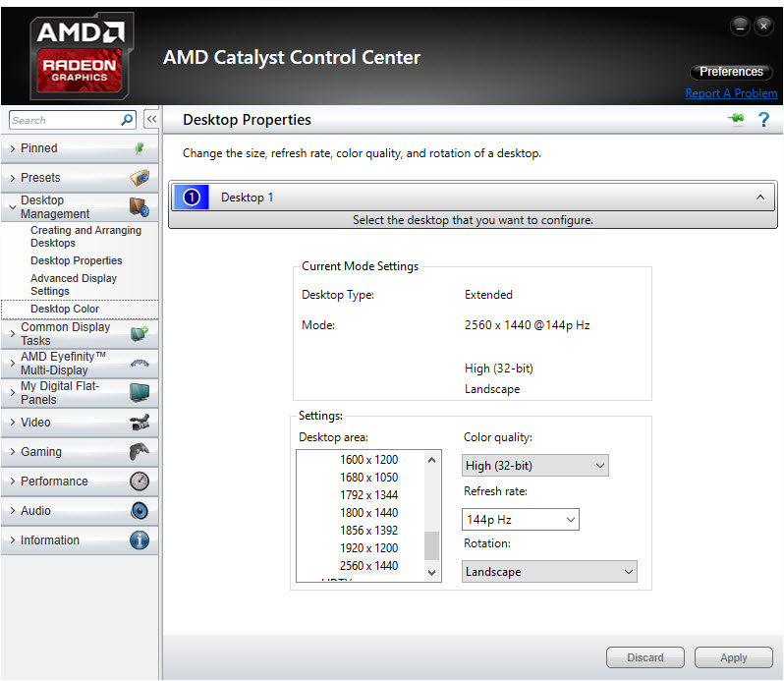
Task: Select 1792 x 1344 desktop area
Action: point(369,495)
